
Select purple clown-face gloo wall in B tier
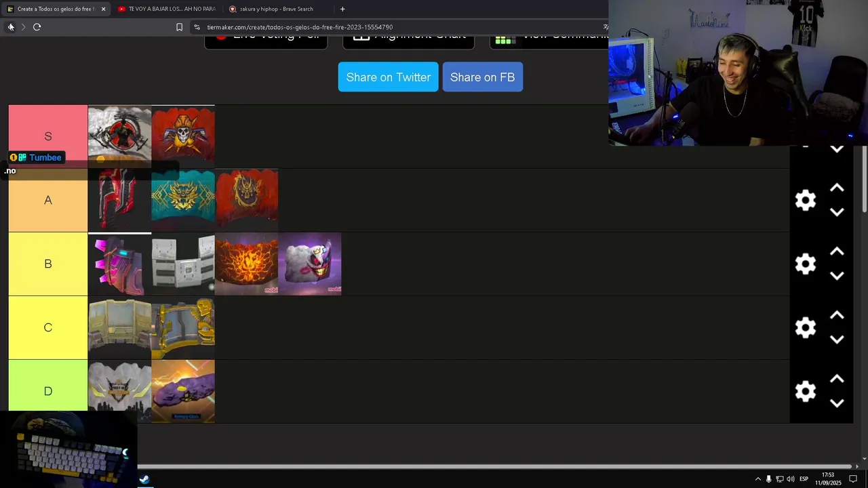tap(310, 264)
